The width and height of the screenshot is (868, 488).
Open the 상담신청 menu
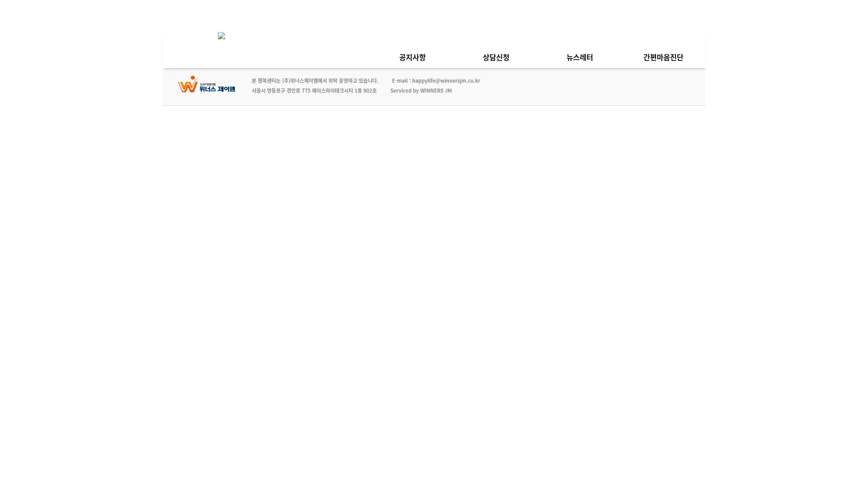tap(496, 57)
